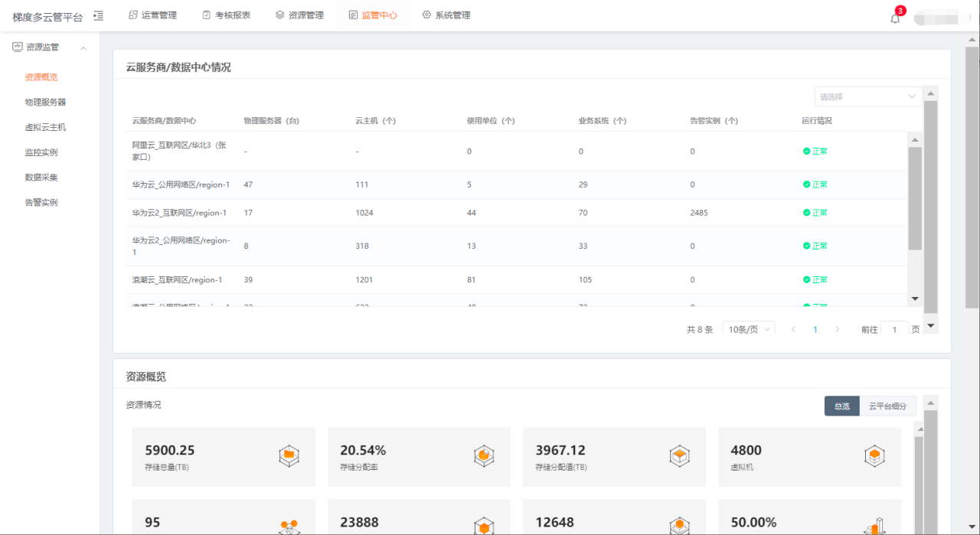
Task: Open the 监管中心 menu
Action: pyautogui.click(x=373, y=15)
